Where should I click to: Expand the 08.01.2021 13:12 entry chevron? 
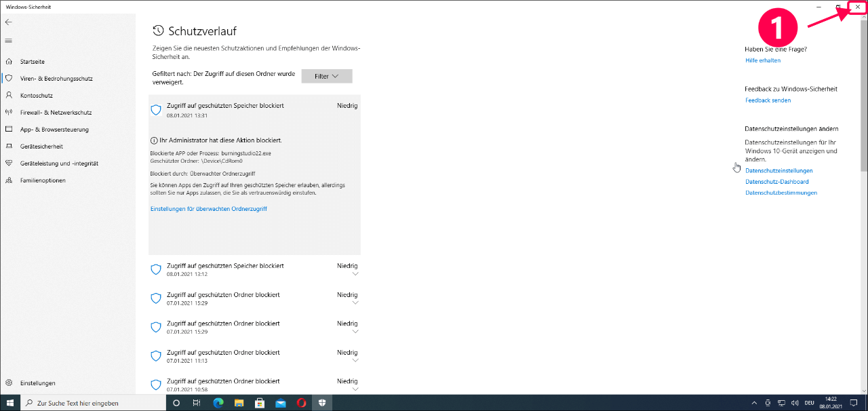pos(355,274)
